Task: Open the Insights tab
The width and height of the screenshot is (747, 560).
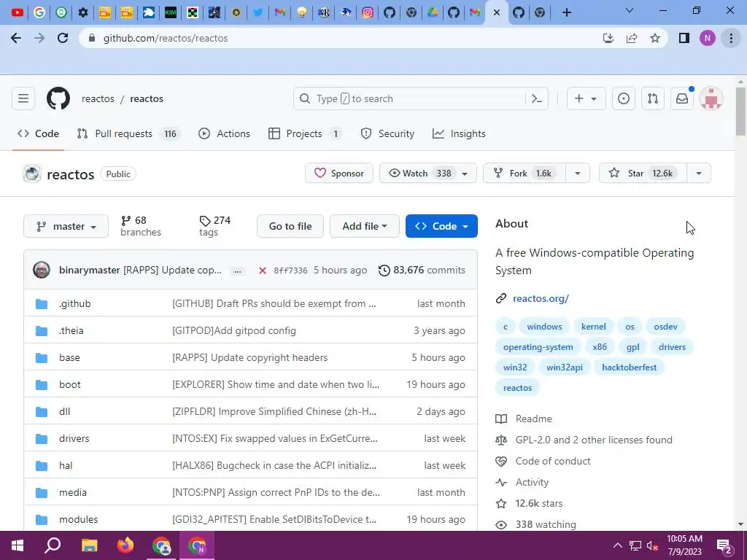Action: click(x=459, y=134)
